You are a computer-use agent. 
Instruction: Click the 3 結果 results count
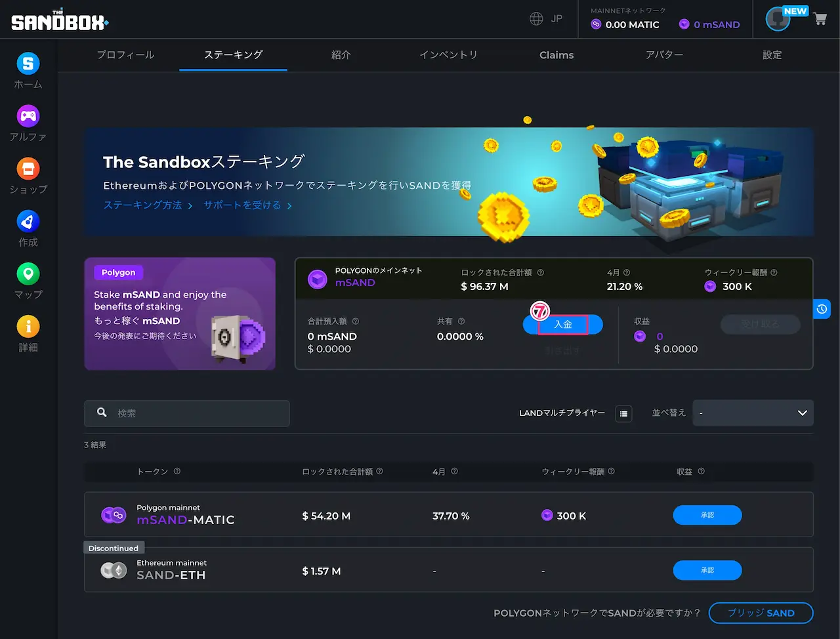coord(95,445)
